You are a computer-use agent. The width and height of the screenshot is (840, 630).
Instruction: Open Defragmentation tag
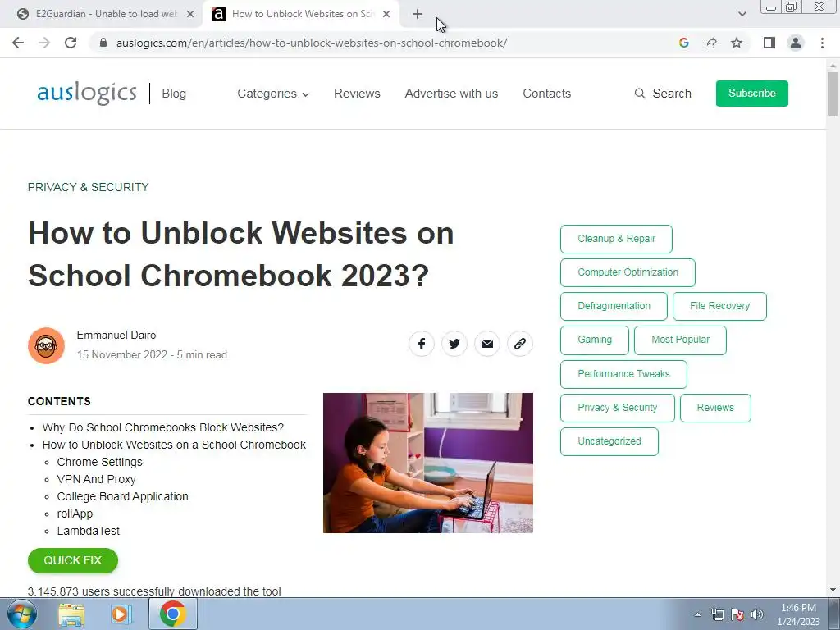pyautogui.click(x=614, y=307)
